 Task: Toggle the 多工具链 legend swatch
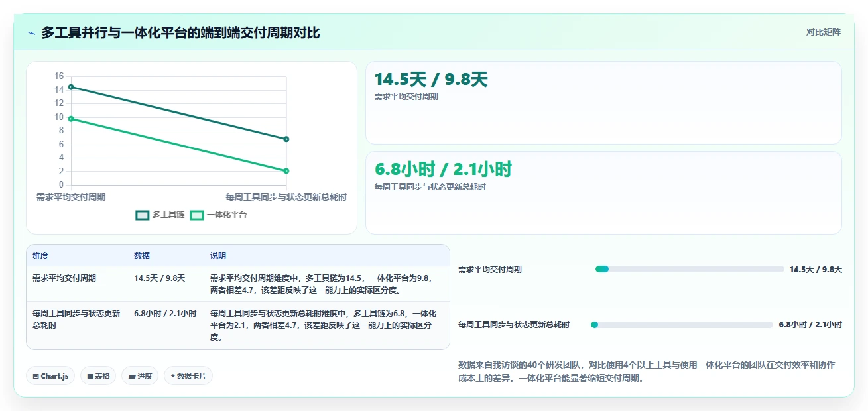click(x=143, y=215)
